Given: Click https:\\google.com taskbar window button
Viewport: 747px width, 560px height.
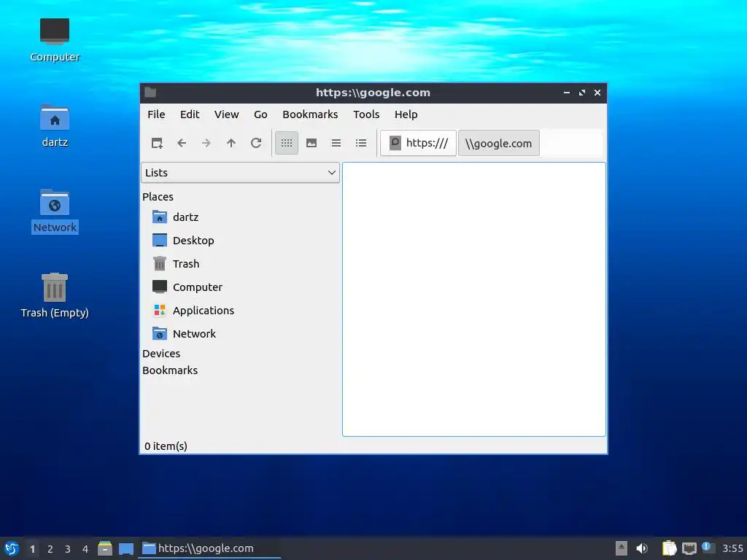Looking at the screenshot, I should (x=209, y=548).
